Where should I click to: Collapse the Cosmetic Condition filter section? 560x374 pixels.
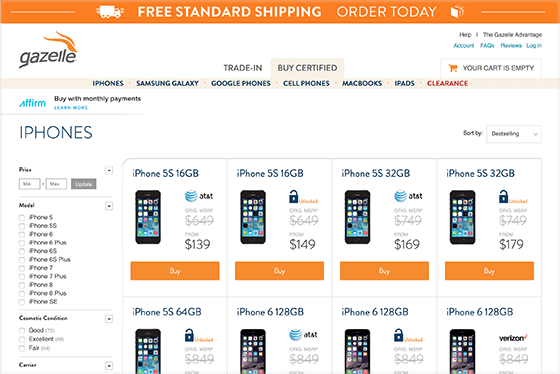(x=109, y=319)
